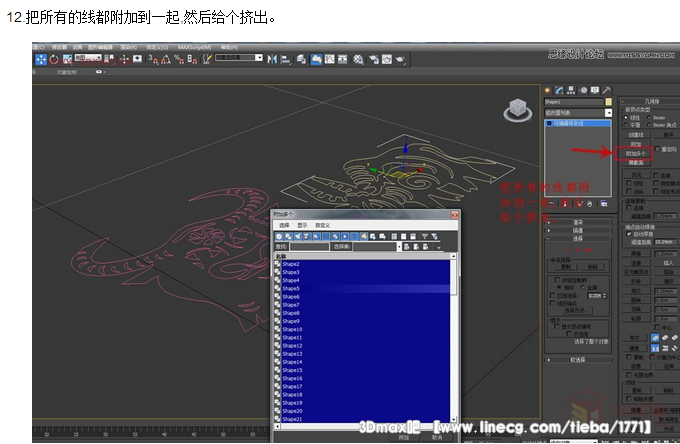Open the 修改器列表 dropdown
Viewport: 680px width, 444px height.
pos(578,113)
